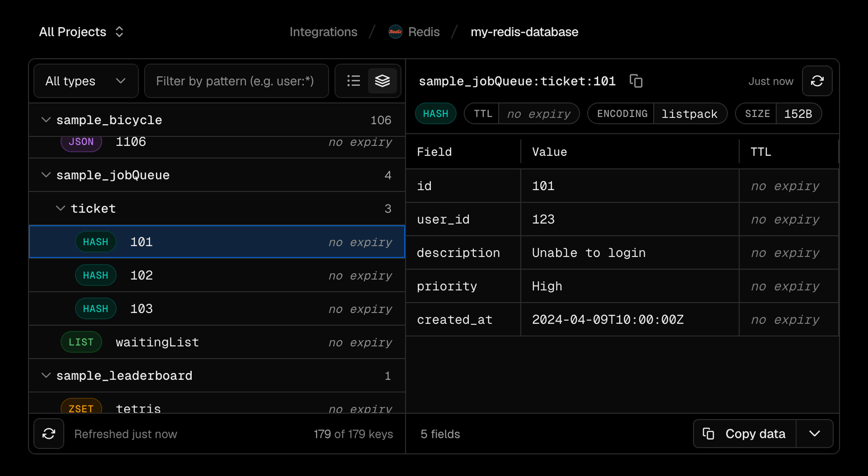Click the TTL no expiry badge

(522, 113)
